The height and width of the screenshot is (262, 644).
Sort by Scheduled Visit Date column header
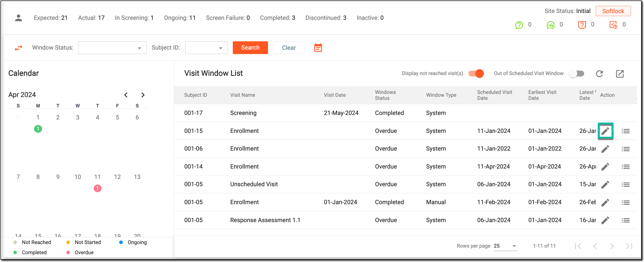click(x=495, y=95)
